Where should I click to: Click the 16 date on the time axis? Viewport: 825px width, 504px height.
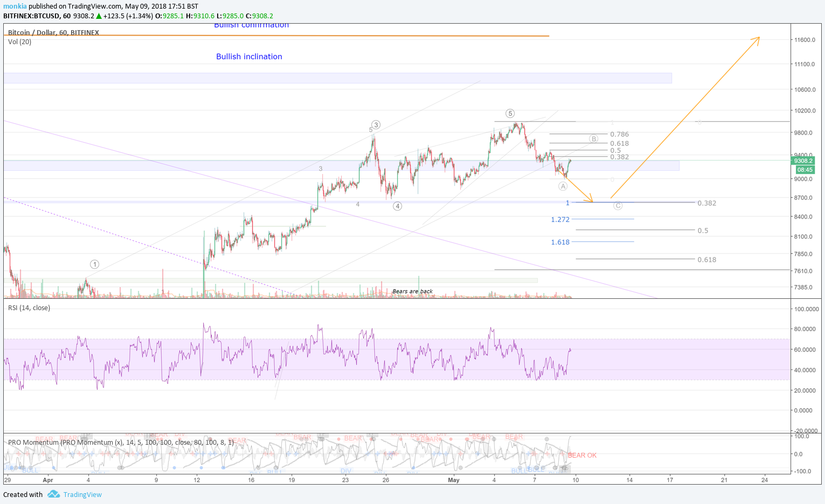pyautogui.click(x=251, y=480)
